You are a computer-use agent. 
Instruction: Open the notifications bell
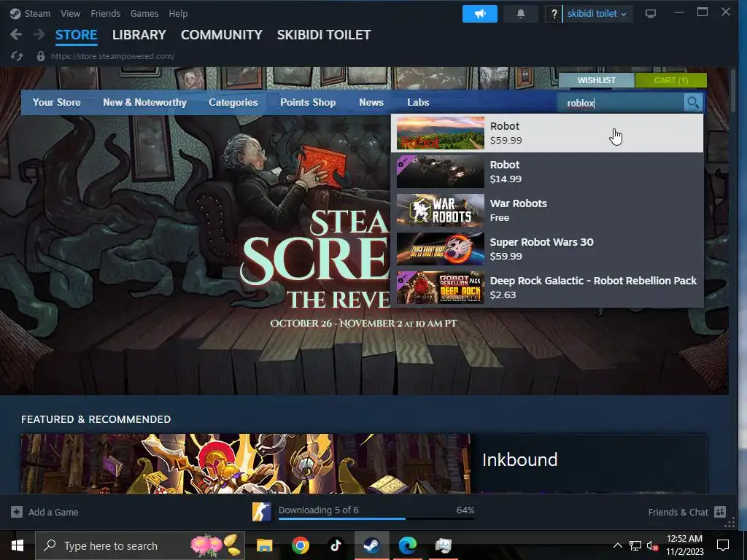(521, 14)
